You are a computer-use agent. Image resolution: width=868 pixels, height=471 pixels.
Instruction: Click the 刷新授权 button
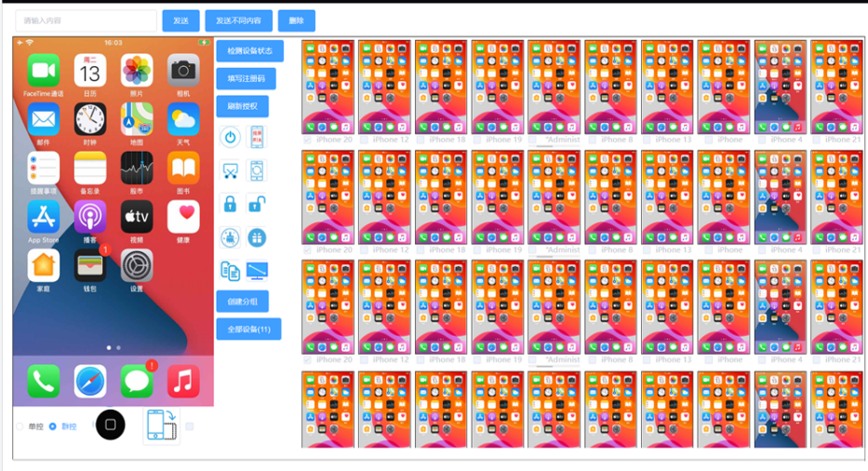pos(243,106)
